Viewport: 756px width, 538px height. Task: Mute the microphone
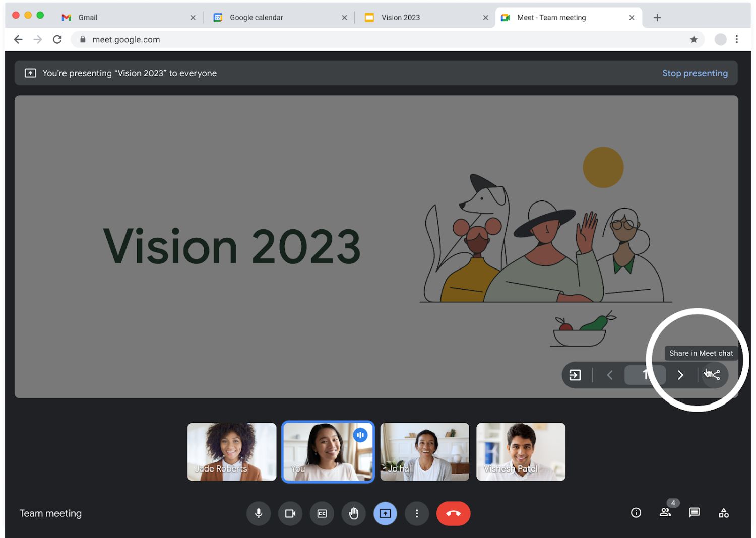coord(259,513)
